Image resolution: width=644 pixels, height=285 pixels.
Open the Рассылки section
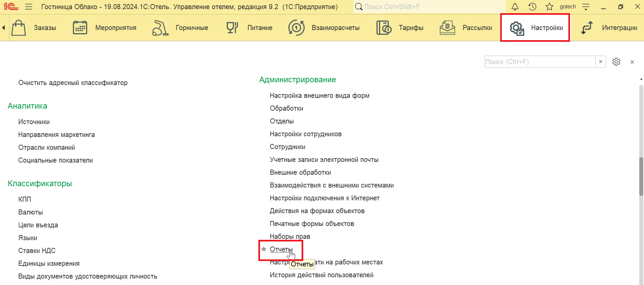pos(477,28)
